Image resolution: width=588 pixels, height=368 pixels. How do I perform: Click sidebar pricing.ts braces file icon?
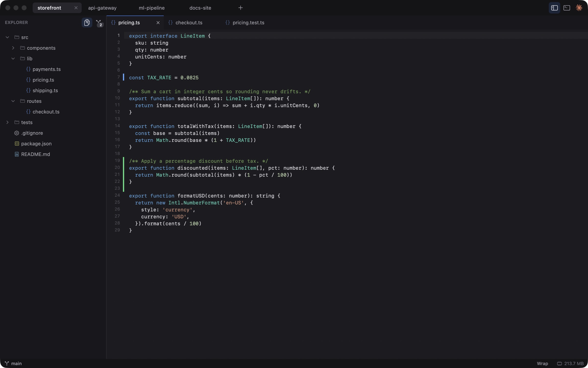(x=28, y=80)
